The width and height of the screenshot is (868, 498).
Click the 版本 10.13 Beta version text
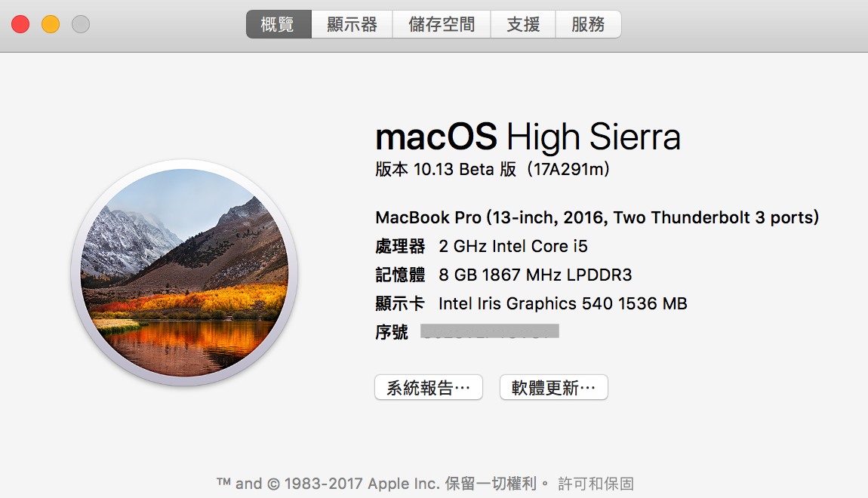(x=492, y=170)
